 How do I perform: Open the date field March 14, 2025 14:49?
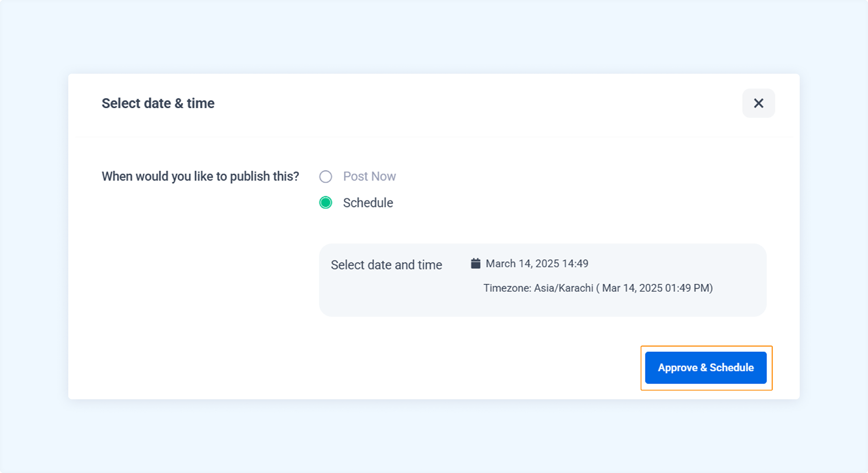point(537,263)
